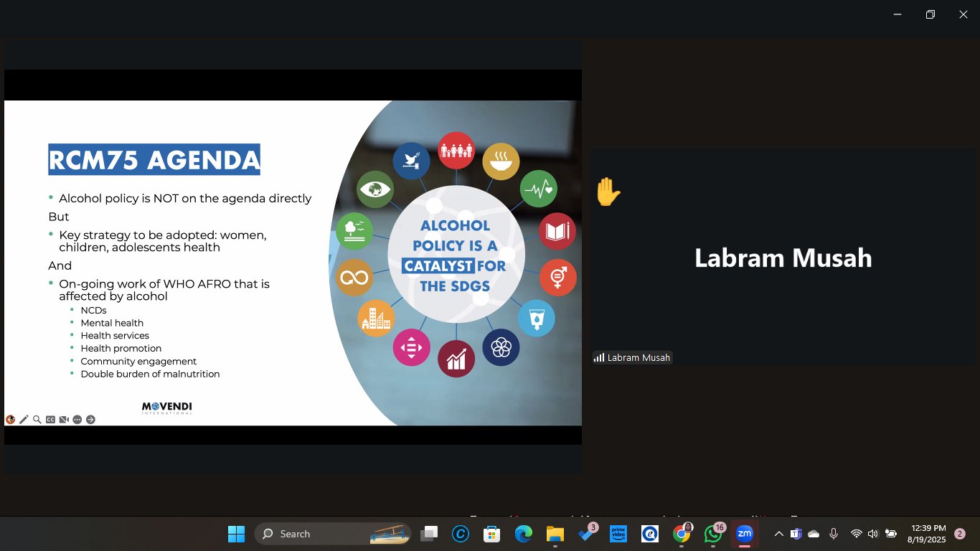Expand hidden system tray icons chevron
This screenshot has height=551, width=980.
(x=778, y=534)
